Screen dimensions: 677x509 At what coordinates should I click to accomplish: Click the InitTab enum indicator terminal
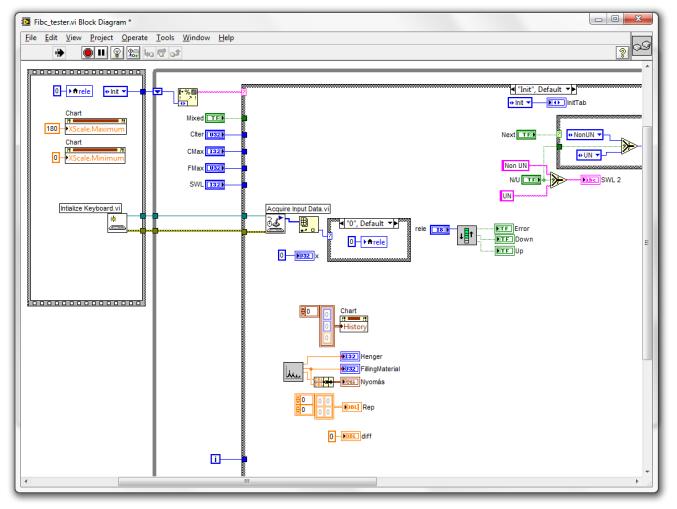[556, 102]
